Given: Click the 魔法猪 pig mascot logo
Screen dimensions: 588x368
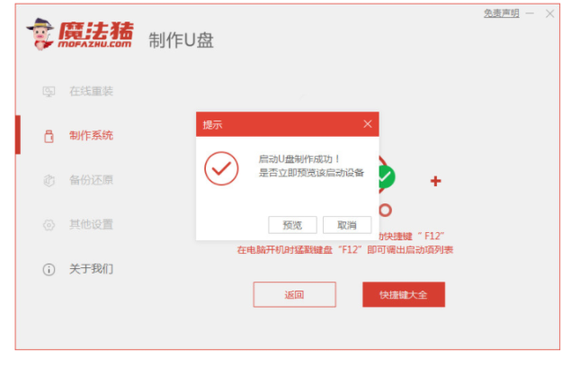Looking at the screenshot, I should [40, 34].
